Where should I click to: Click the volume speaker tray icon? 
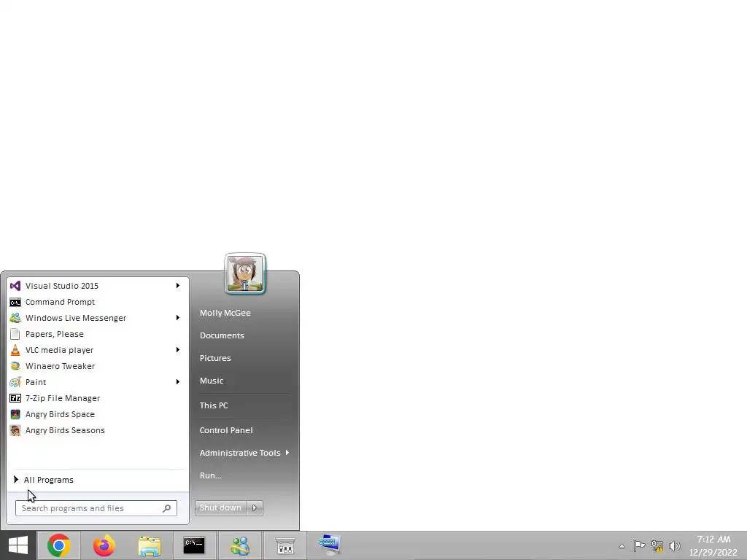tap(674, 545)
